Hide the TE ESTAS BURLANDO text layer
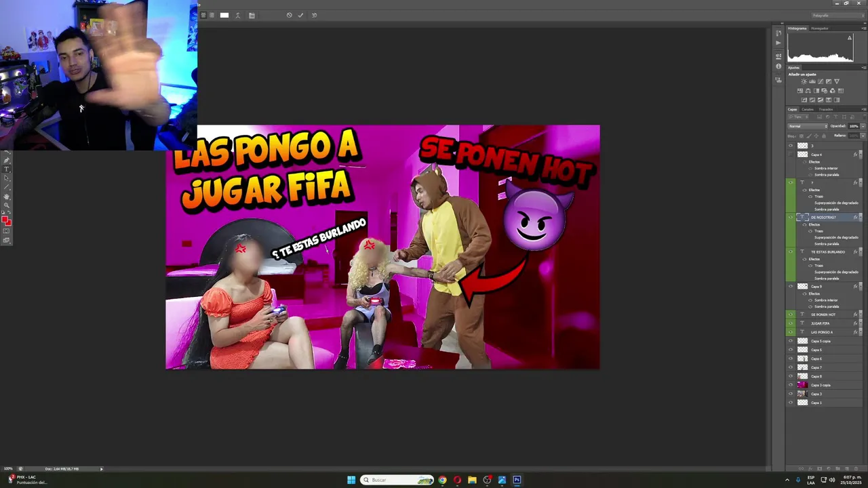Screen dimensions: 868x488 [791, 252]
